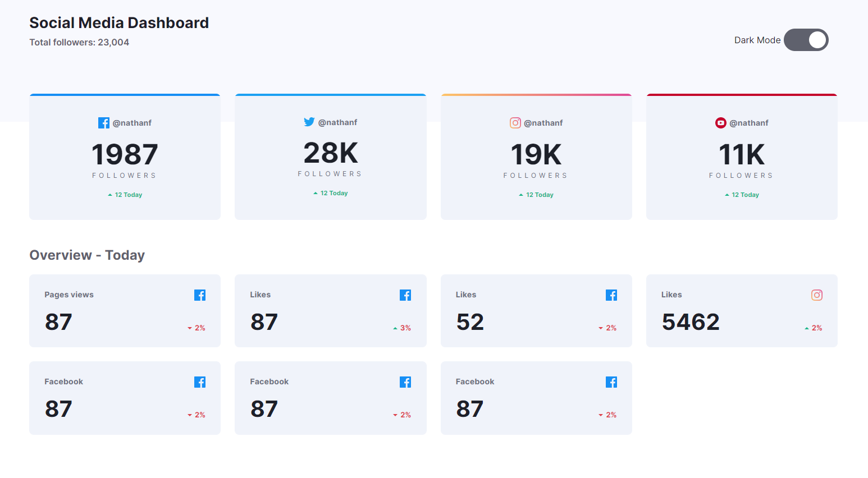
Task: Click Twitter bird icon in 28K card
Action: (x=309, y=122)
